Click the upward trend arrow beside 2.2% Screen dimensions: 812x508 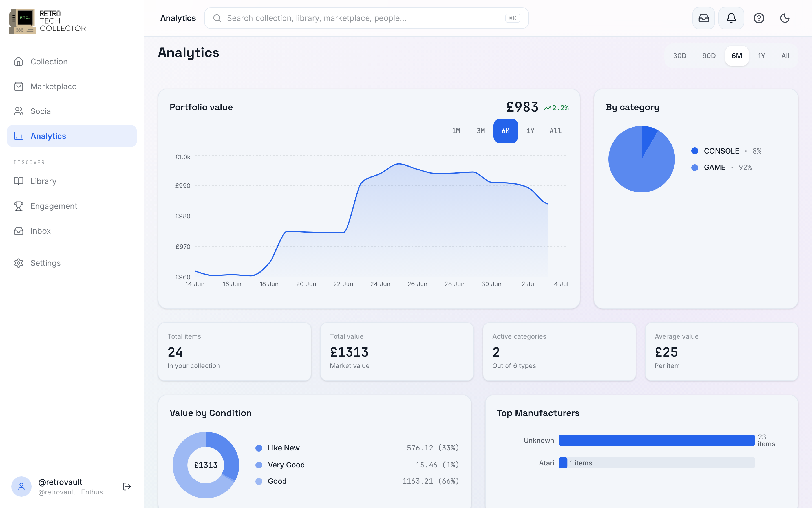point(548,108)
